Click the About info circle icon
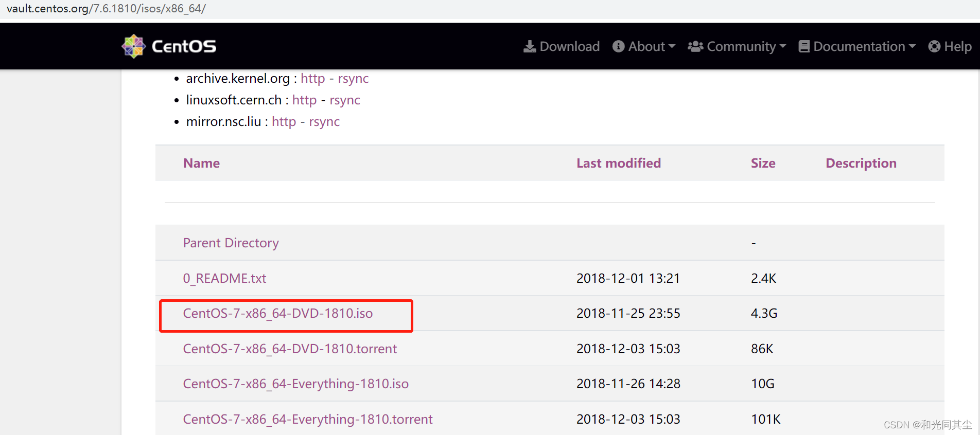 coord(619,47)
